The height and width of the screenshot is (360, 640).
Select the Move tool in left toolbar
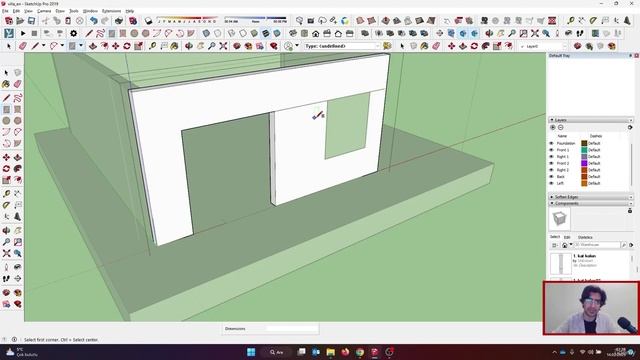pyautogui.click(x=6, y=158)
